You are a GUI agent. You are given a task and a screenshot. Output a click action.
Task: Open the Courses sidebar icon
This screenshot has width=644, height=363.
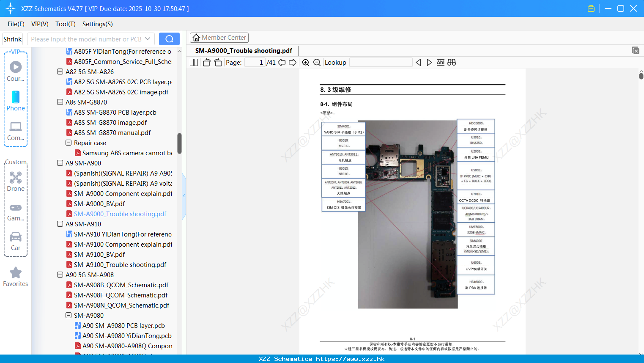(16, 71)
